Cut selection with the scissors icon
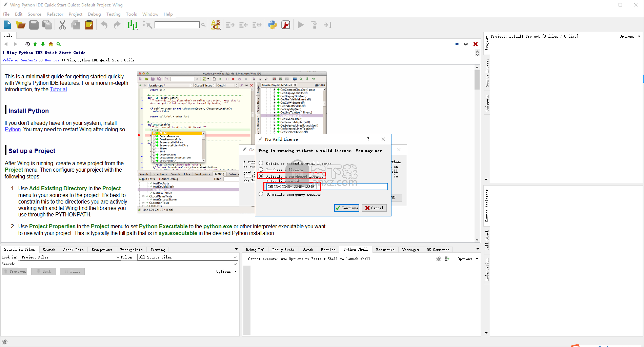The width and height of the screenshot is (644, 347). click(62, 25)
